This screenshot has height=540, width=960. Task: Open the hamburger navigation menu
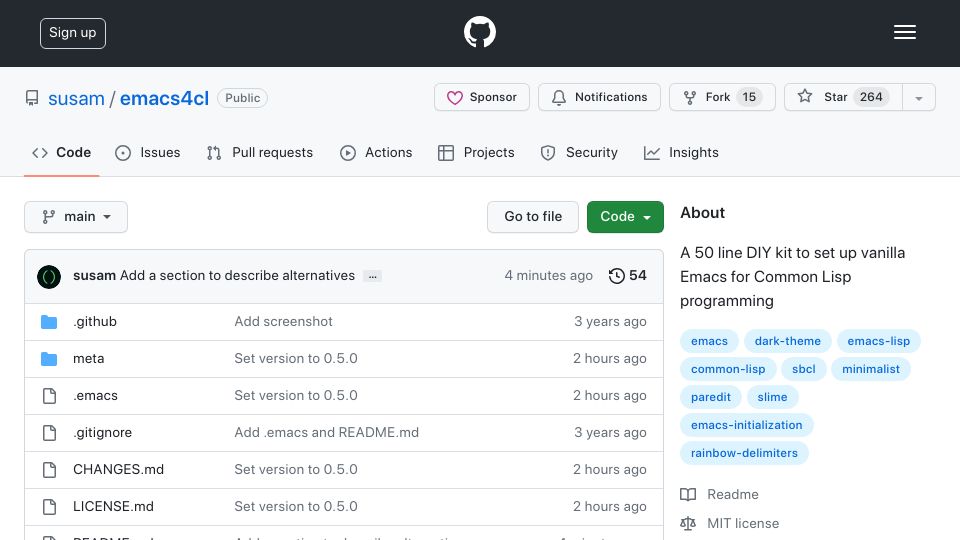904,32
